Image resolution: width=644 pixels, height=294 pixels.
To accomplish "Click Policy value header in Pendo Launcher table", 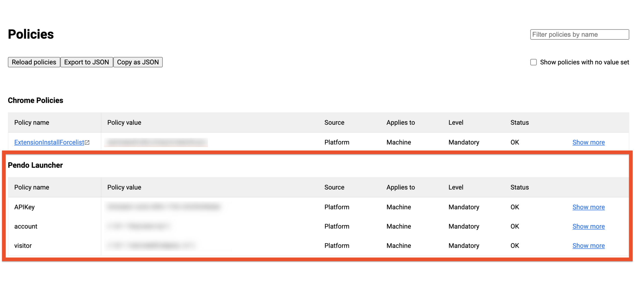I will coord(124,187).
